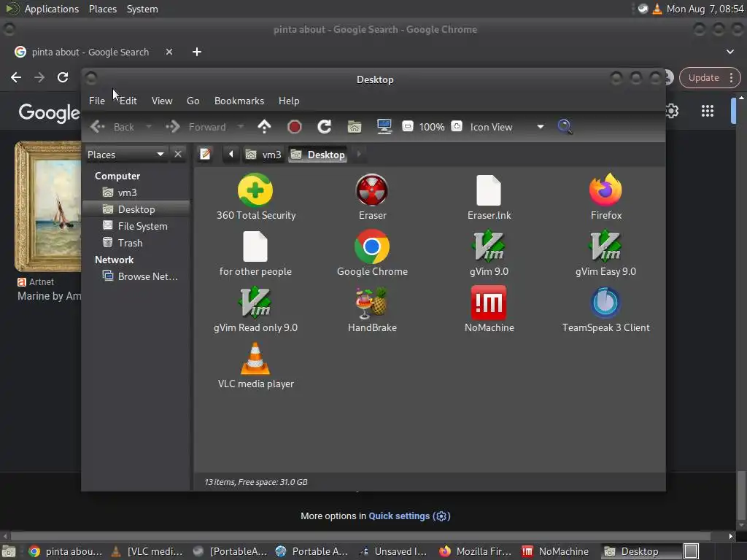747x560 pixels.
Task: Select Desktop in the Places sidebar
Action: click(x=136, y=209)
